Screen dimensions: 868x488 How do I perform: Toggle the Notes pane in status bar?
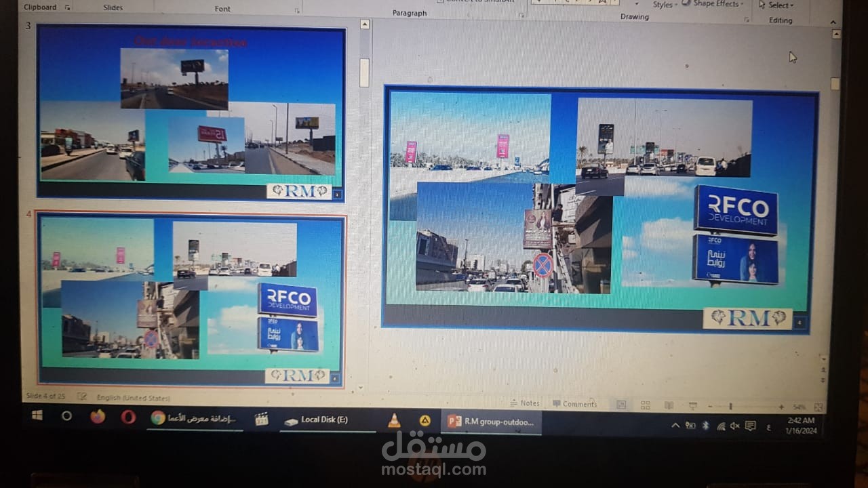click(x=525, y=403)
